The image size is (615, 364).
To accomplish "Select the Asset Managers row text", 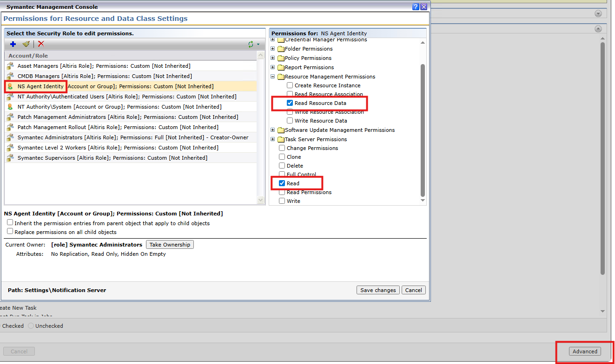I will [104, 66].
